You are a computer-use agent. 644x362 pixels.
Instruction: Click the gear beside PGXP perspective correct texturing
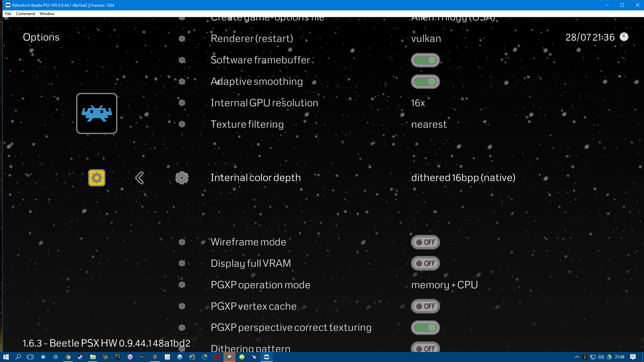[182, 327]
